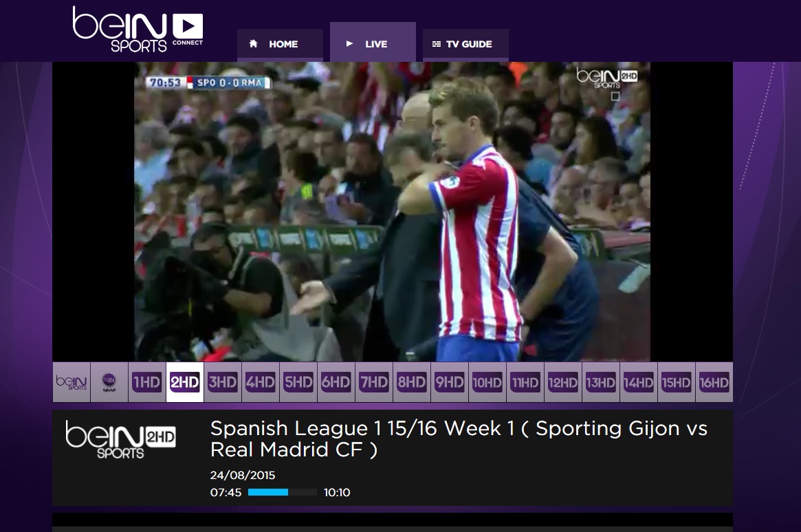The image size is (801, 532).
Task: Switch to channel 3HD
Action: tap(223, 382)
